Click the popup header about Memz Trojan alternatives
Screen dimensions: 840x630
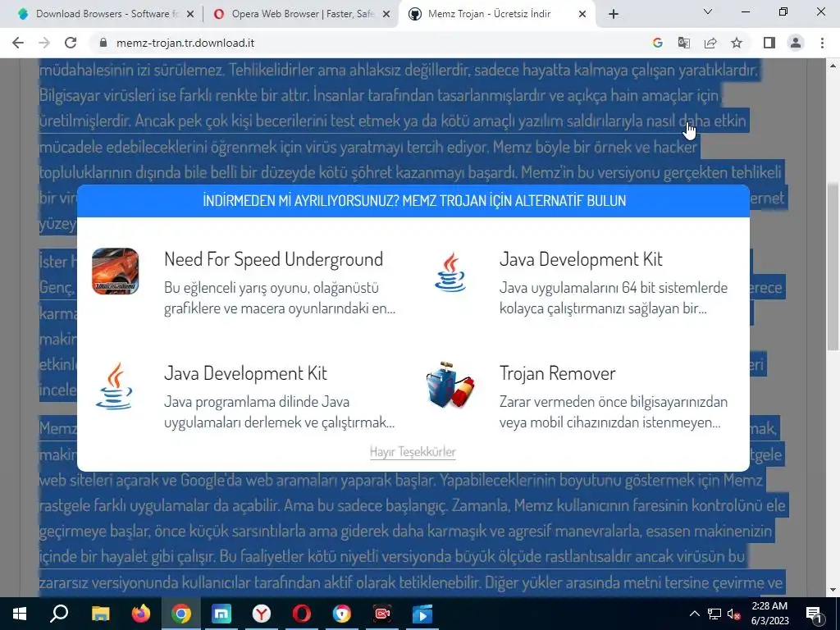413,201
